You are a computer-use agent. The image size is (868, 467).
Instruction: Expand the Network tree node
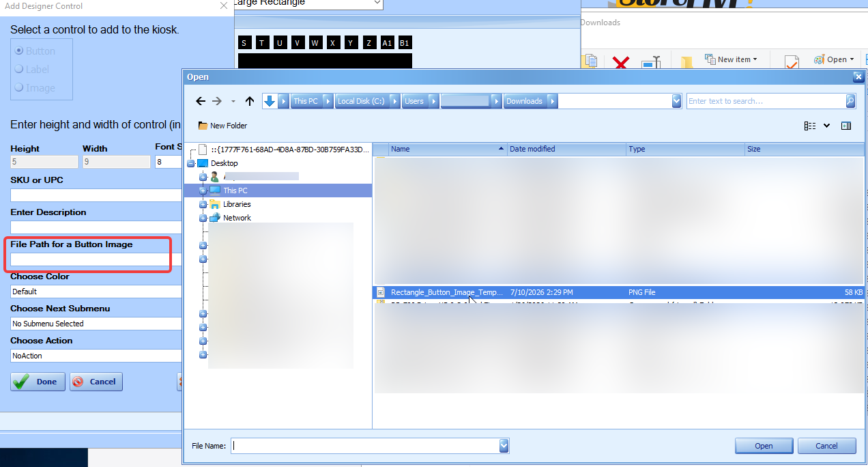[x=203, y=218]
